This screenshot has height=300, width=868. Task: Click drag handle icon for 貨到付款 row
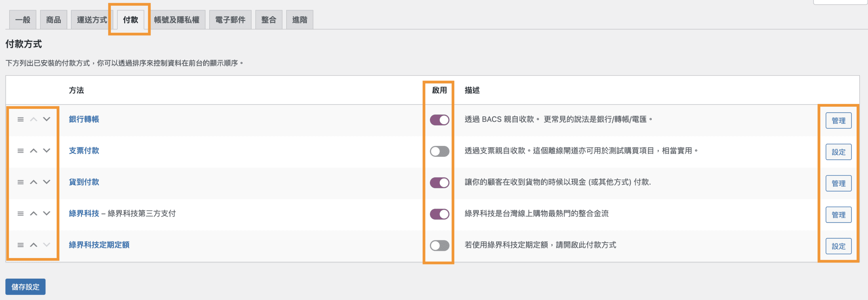click(x=21, y=182)
